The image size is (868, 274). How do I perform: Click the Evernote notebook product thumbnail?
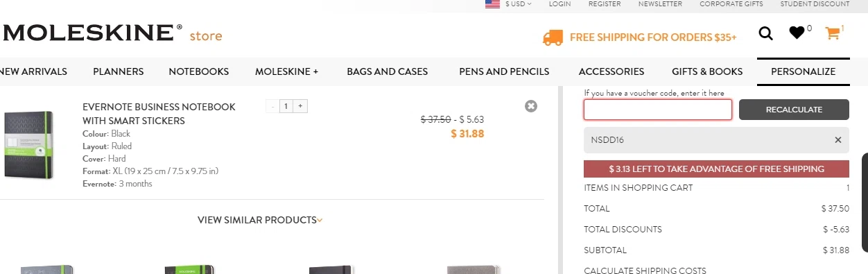[28, 145]
